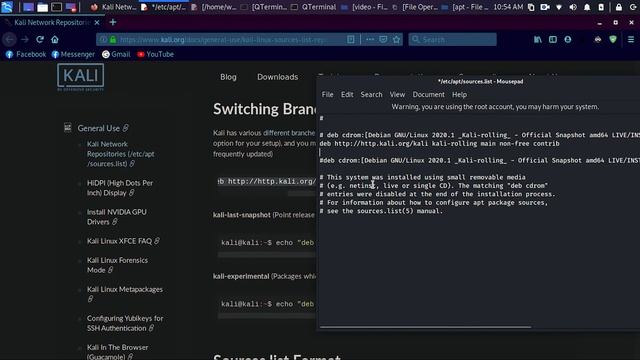
Task: Open page actions three-dot menu
Action: pyautogui.click(x=370, y=40)
